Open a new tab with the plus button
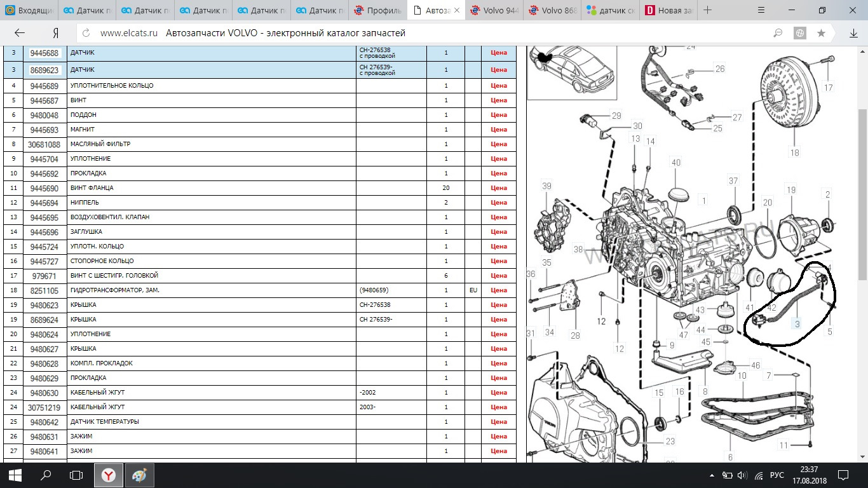 706,10
